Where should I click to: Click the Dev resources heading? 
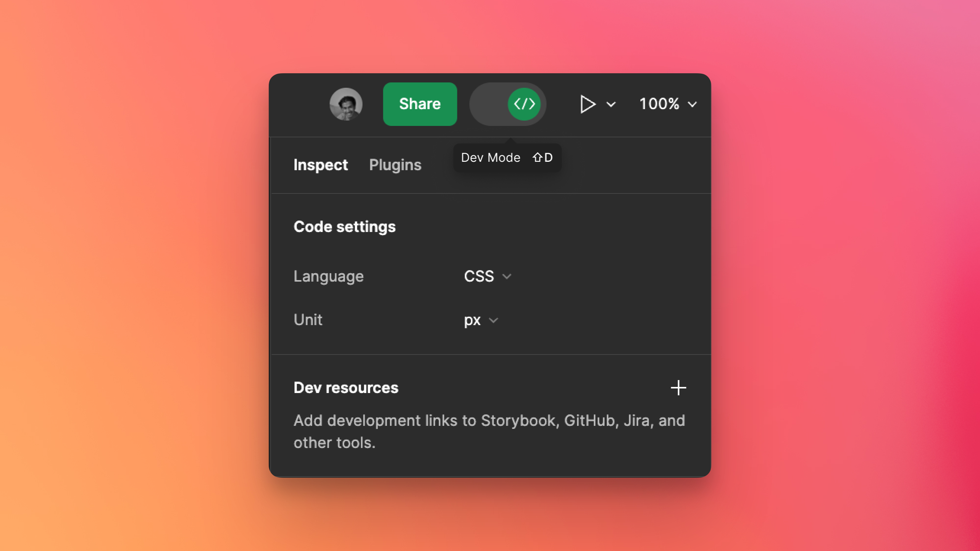click(346, 388)
